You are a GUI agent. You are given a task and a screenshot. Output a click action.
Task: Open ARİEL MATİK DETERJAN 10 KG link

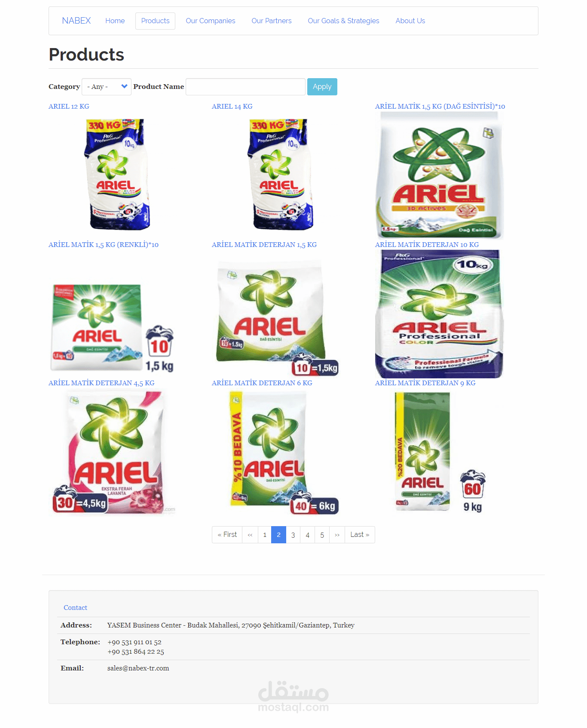tap(427, 244)
